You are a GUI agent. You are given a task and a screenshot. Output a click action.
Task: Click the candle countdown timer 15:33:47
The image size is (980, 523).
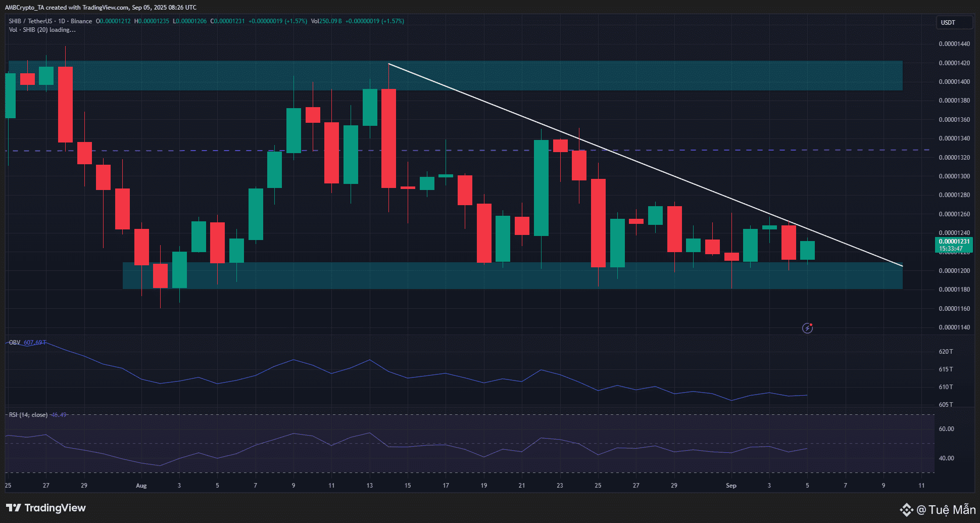[951, 249]
